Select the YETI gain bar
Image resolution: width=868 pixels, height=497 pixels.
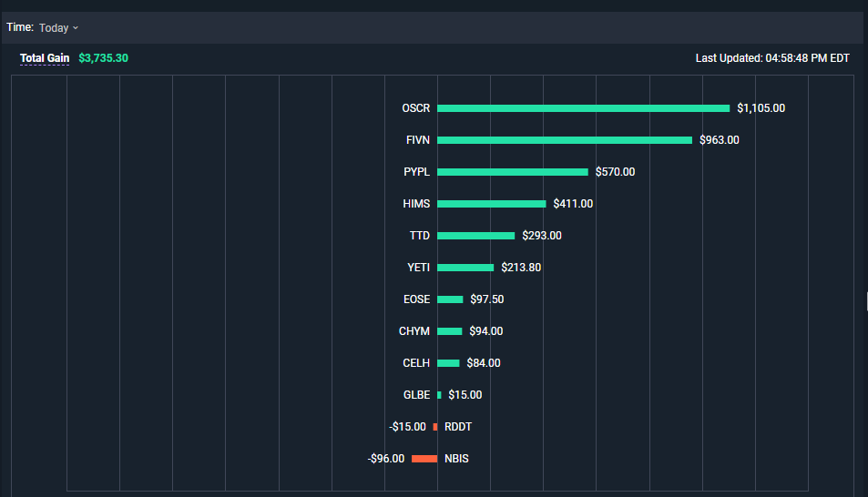tap(465, 268)
